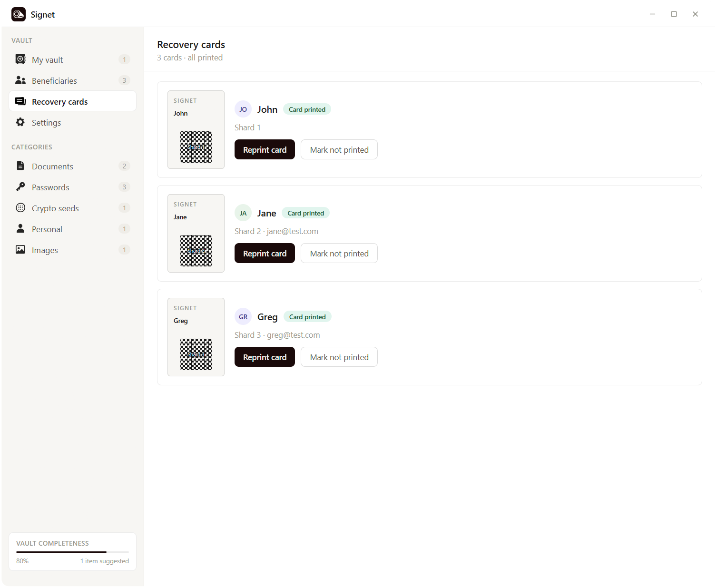Click the "1 item suggested" text
717x588 pixels.
pos(105,561)
